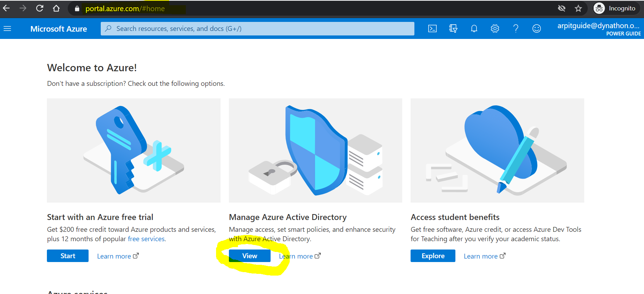
Task: Click the shield illustration for Active Directory
Action: pyautogui.click(x=315, y=150)
